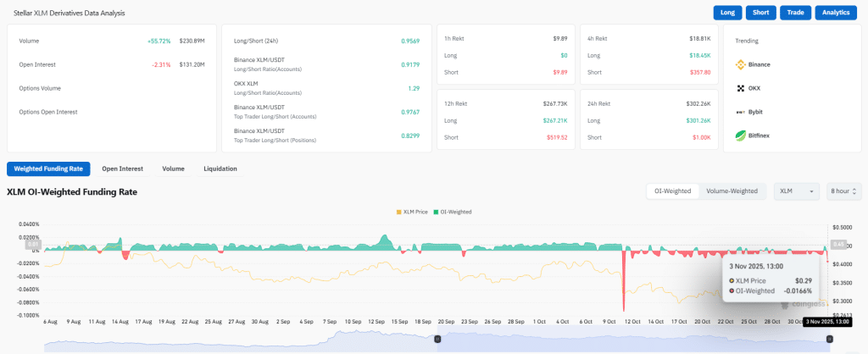Click the Bitfinex trending exchange link
This screenshot has height=354, width=868.
coord(760,135)
